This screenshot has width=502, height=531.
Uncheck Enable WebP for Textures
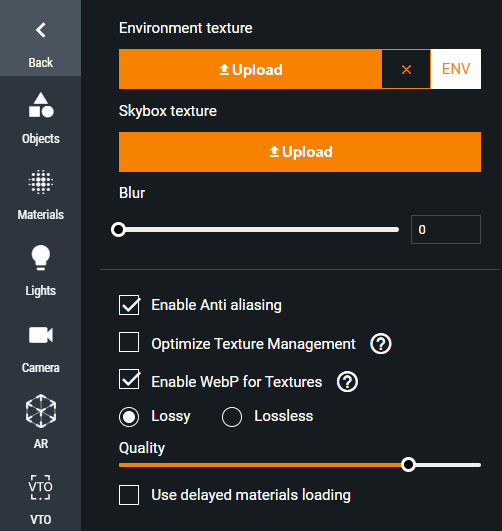coord(129,379)
